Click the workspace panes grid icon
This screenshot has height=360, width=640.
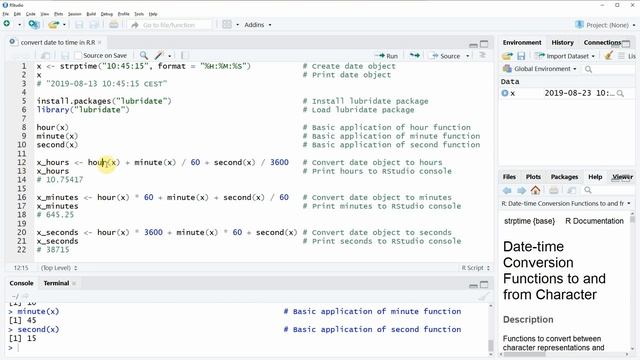pos(227,24)
